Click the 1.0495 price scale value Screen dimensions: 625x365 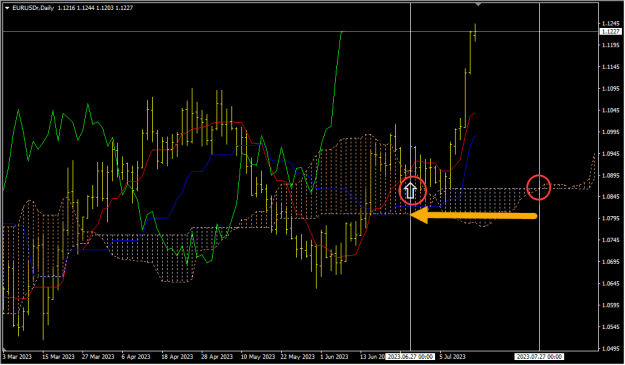point(611,348)
